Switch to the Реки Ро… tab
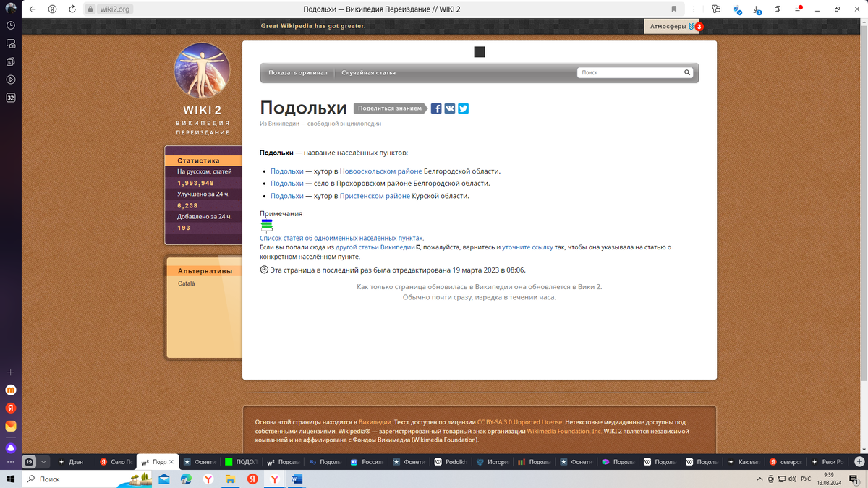 [827, 461]
